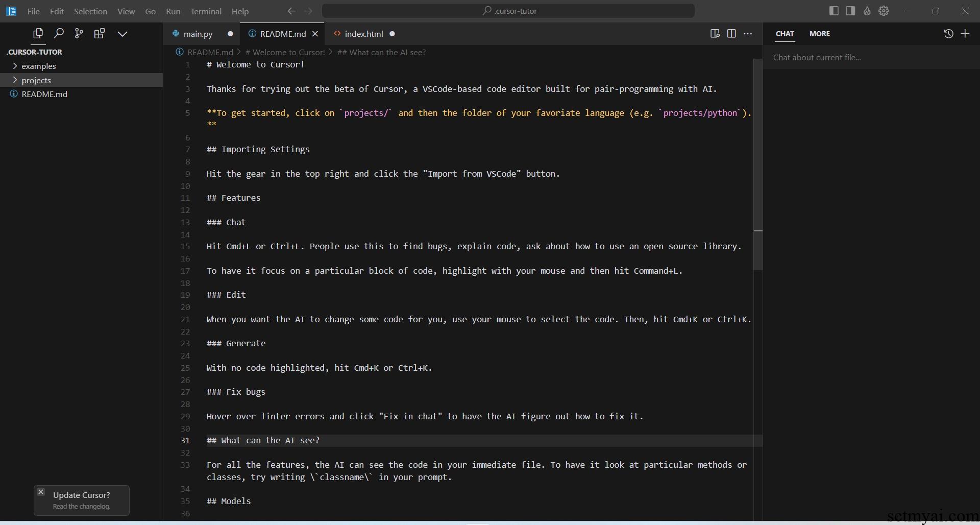
Task: Open the Go menu
Action: [x=151, y=11]
